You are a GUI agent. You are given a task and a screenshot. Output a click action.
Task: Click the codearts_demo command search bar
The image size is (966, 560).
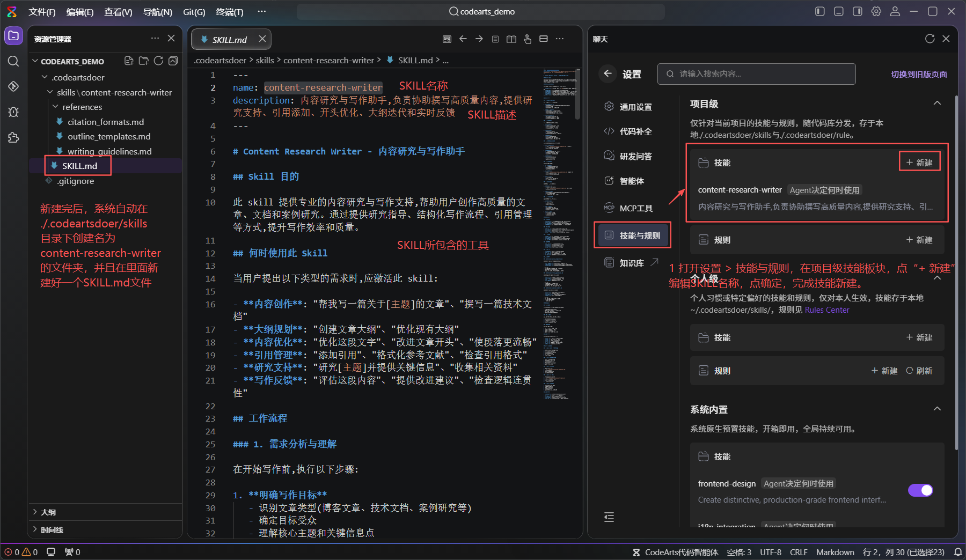[481, 12]
